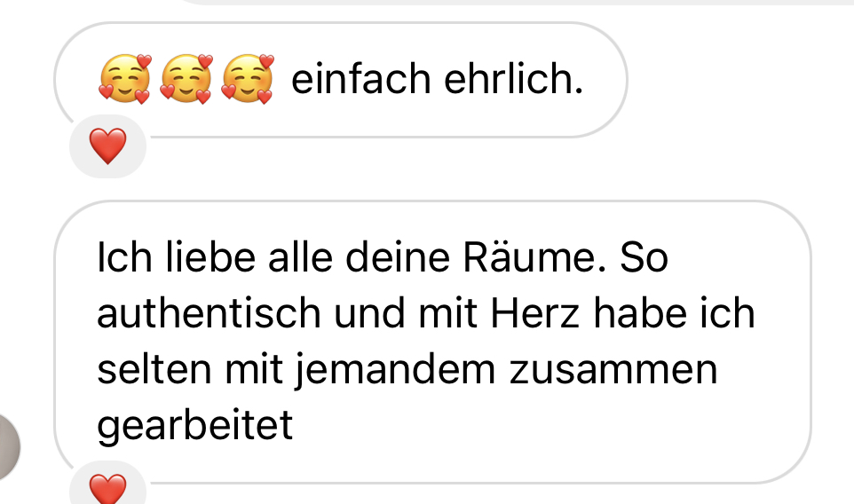Click the middle smiling hearts emoji

[186, 79]
